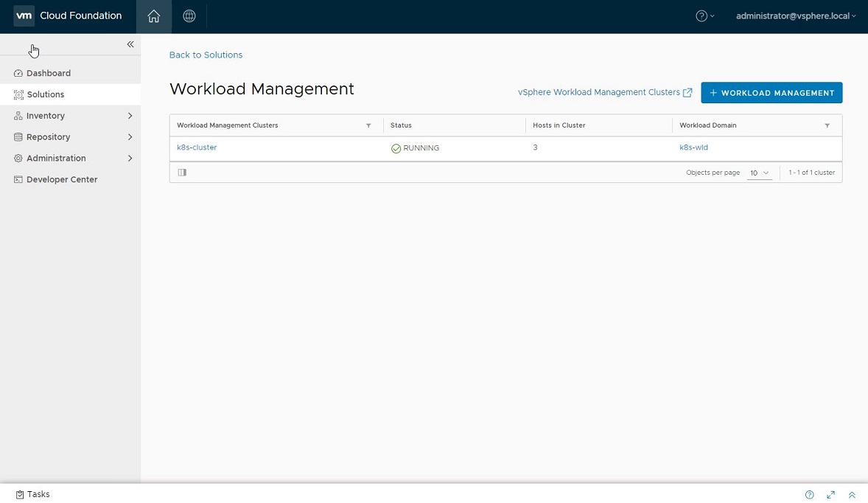Image resolution: width=868 pixels, height=503 pixels.
Task: Open the Tasks panel at bottom
Action: pyautogui.click(x=32, y=494)
